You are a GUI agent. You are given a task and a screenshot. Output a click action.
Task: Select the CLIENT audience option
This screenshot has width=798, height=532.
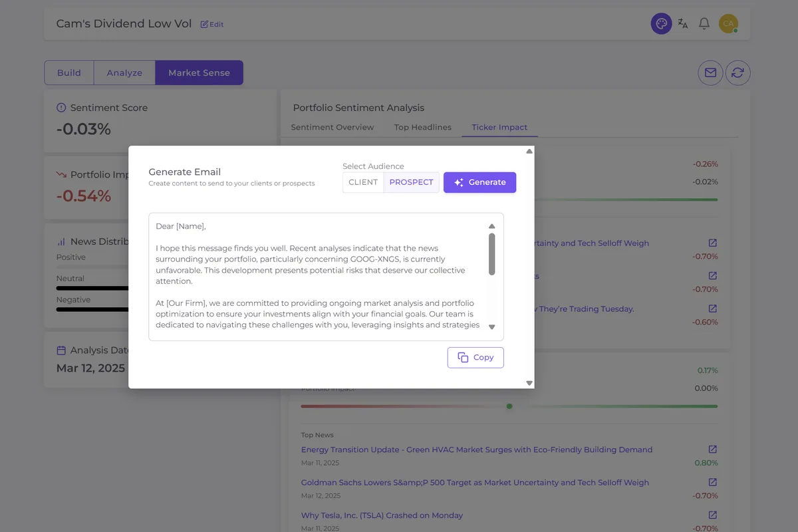363,182
